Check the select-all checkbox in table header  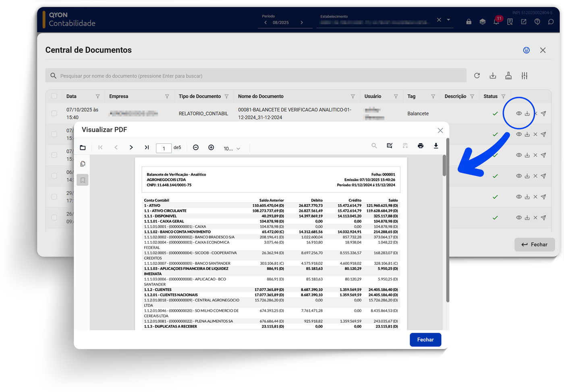pyautogui.click(x=54, y=96)
